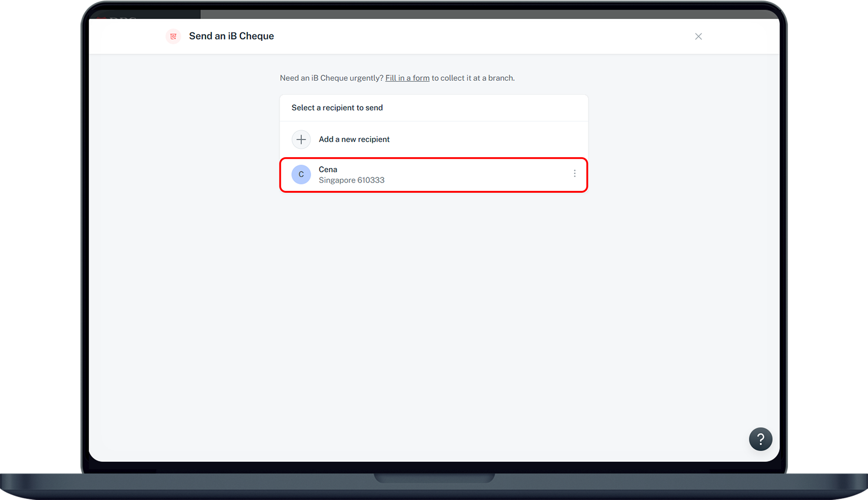Click the 'Send an iB Cheque' title

tap(231, 36)
